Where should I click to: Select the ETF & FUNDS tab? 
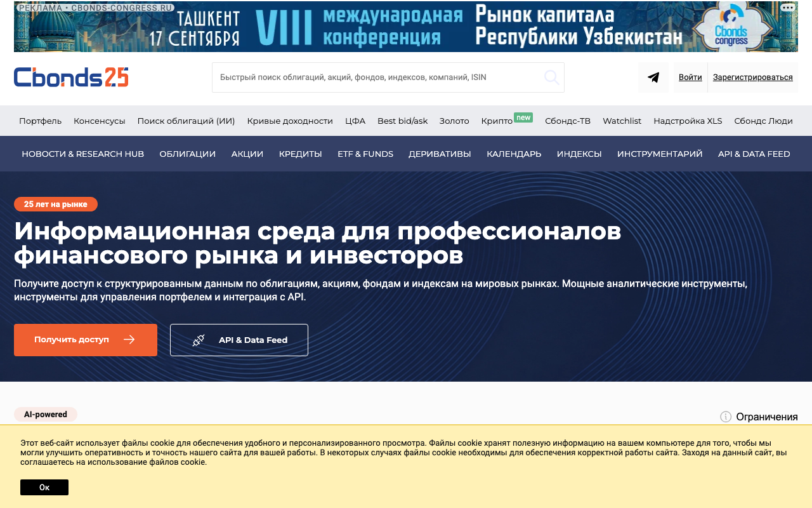365,154
